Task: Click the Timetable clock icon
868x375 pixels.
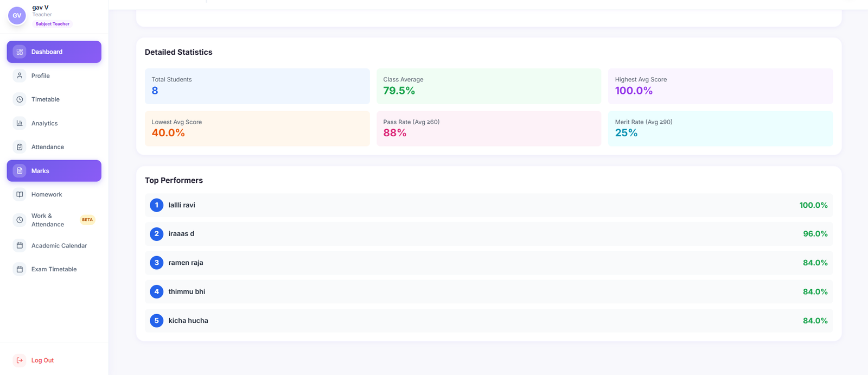Action: [x=20, y=99]
